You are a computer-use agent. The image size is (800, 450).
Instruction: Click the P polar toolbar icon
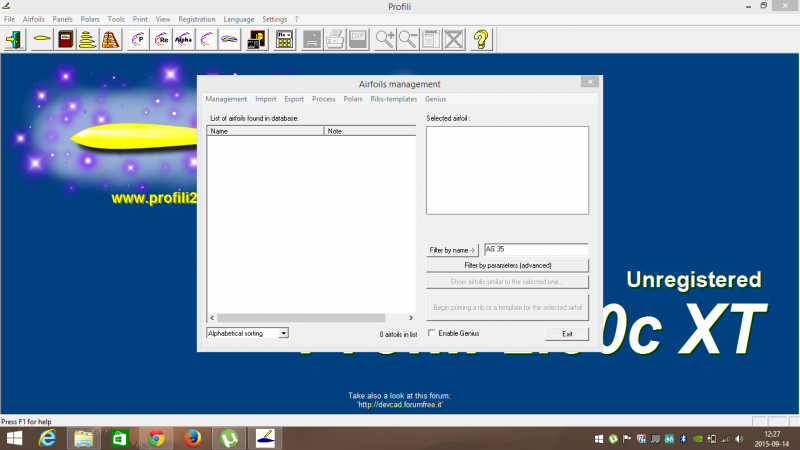coord(137,40)
